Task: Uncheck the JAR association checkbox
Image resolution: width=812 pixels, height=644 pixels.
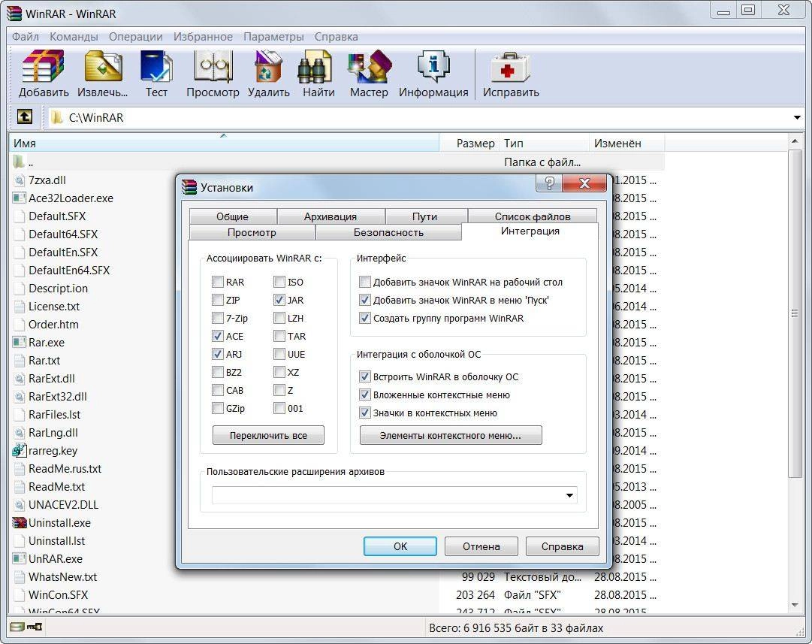Action: pyautogui.click(x=279, y=300)
